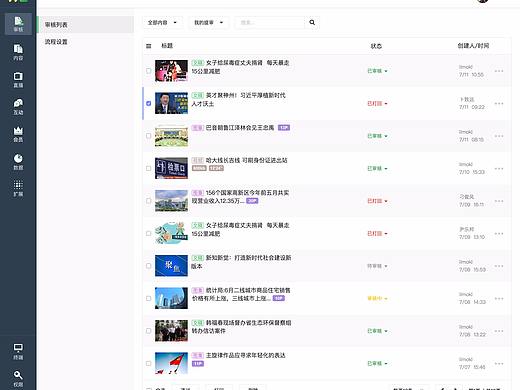520x390 pixels.
Task: Open more options for 巴音朝鲁江泽林 row
Action: click(499, 136)
